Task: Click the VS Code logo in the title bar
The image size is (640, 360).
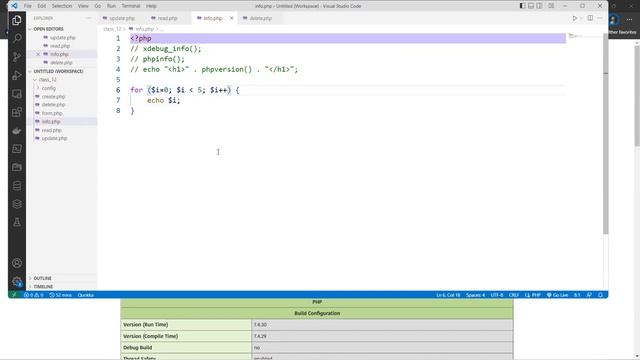Action: [x=14, y=6]
